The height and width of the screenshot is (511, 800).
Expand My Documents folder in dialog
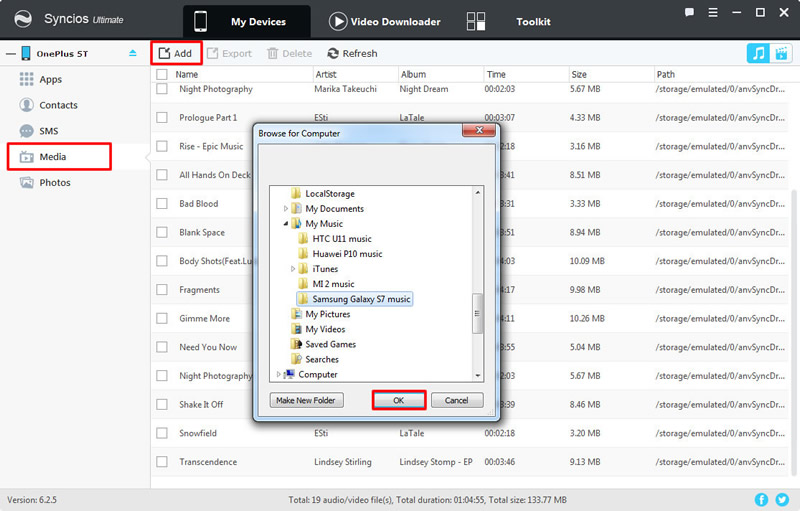coord(286,209)
